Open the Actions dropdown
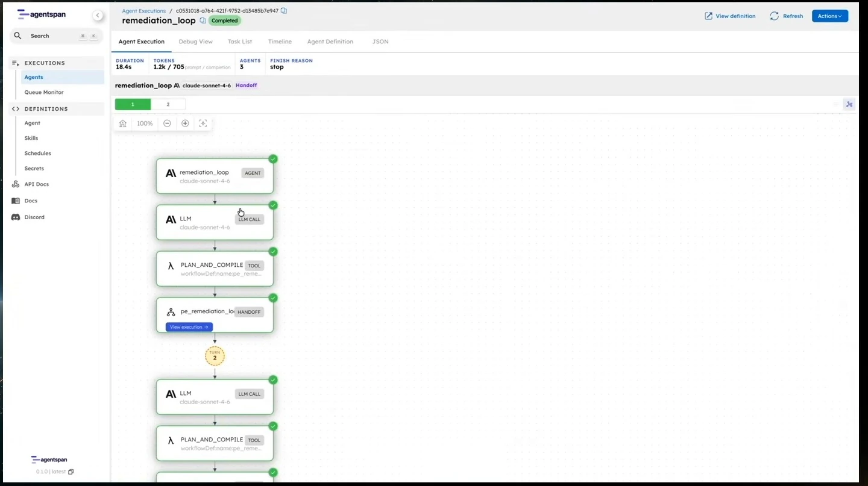 click(829, 16)
